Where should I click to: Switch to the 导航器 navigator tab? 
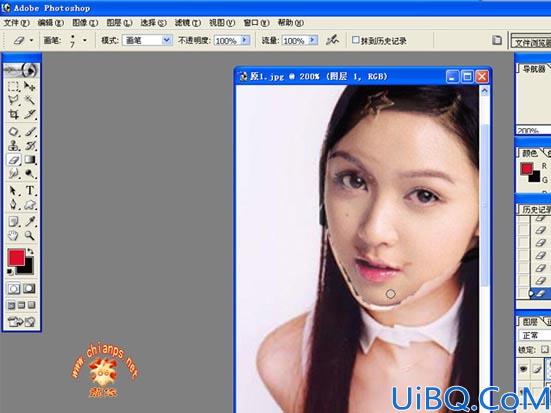pyautogui.click(x=533, y=69)
